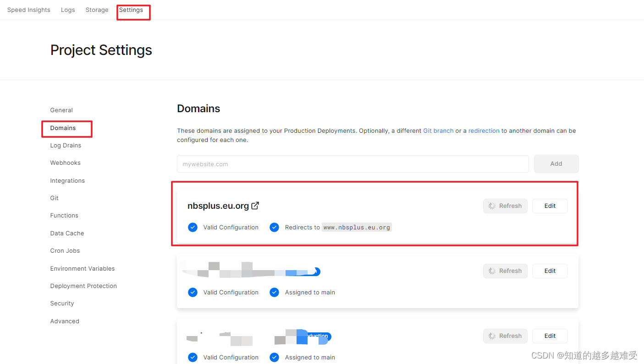Click spinner icon in nbsplus.eu.org Refresh button
The image size is (644, 364).
point(492,206)
